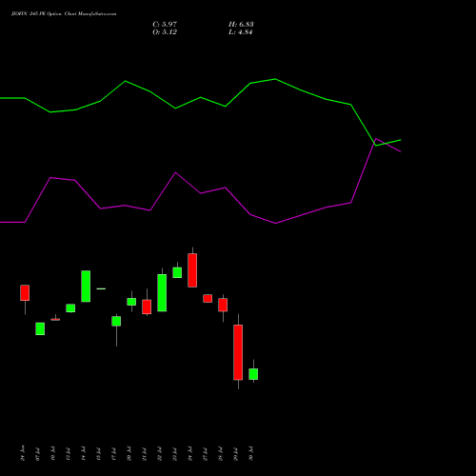Select the close value 'C: 5.97'
The image size is (476, 476).
165,25
